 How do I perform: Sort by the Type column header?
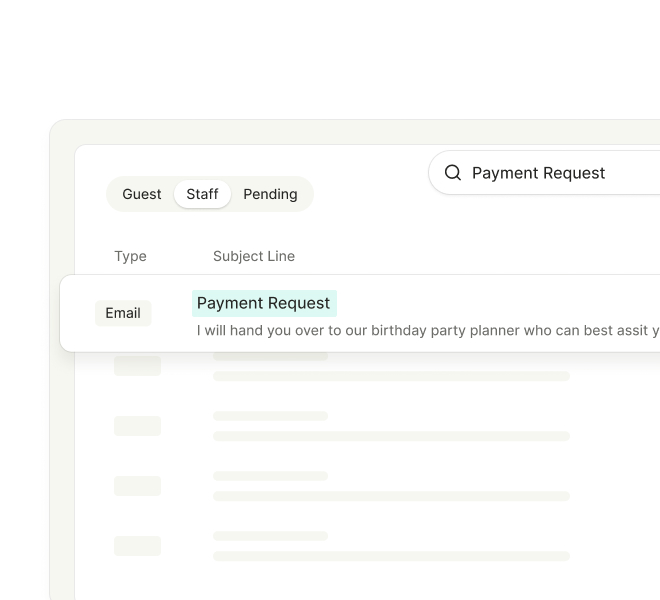[x=130, y=256]
